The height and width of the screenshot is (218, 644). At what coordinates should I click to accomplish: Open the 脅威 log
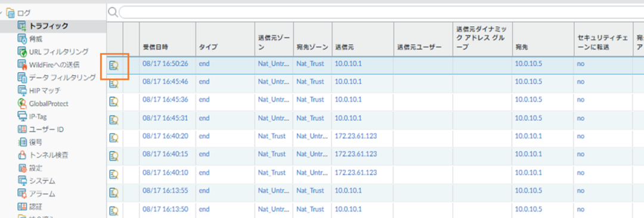[x=36, y=39]
